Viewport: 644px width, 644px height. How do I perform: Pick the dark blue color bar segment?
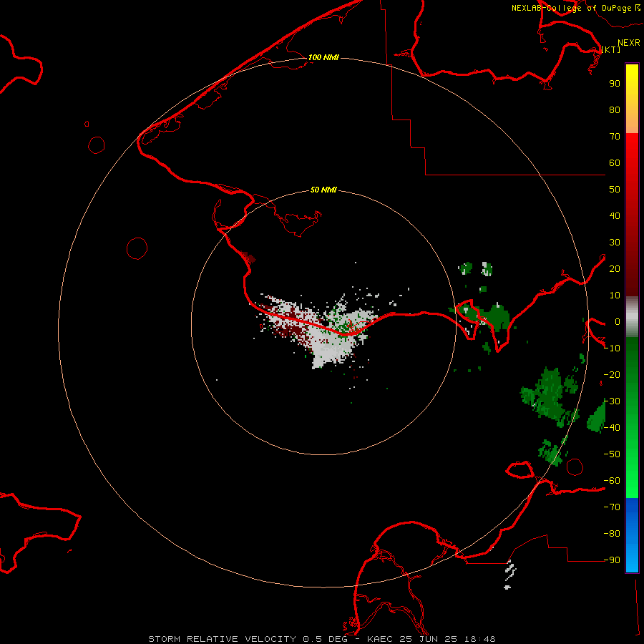pyautogui.click(x=632, y=509)
